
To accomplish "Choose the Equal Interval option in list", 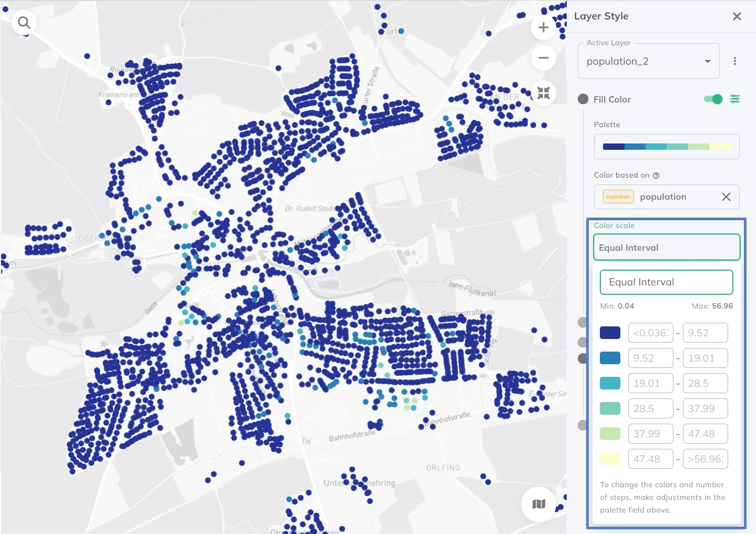I will click(667, 282).
